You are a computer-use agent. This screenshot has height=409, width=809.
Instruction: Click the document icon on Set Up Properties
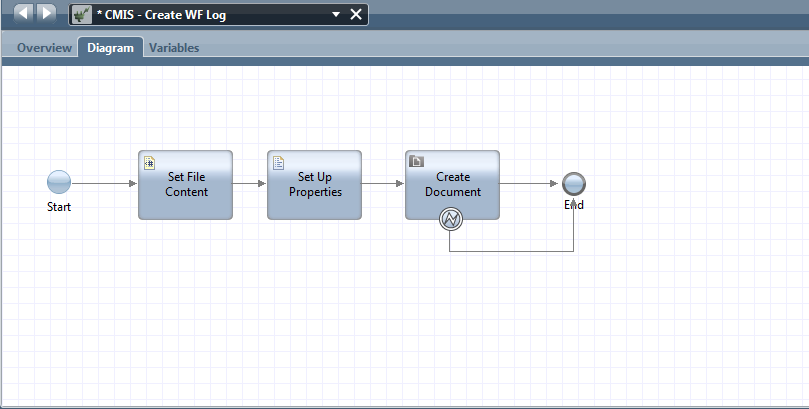coord(278,163)
